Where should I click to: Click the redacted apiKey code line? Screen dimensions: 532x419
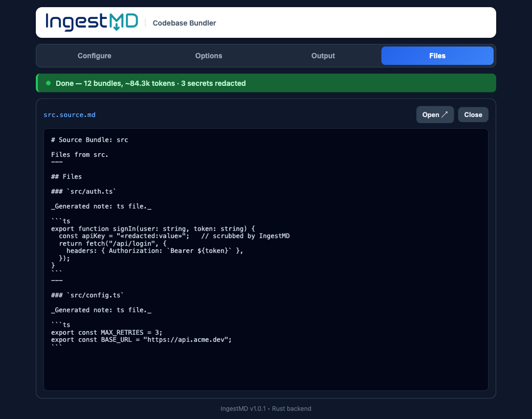point(174,236)
